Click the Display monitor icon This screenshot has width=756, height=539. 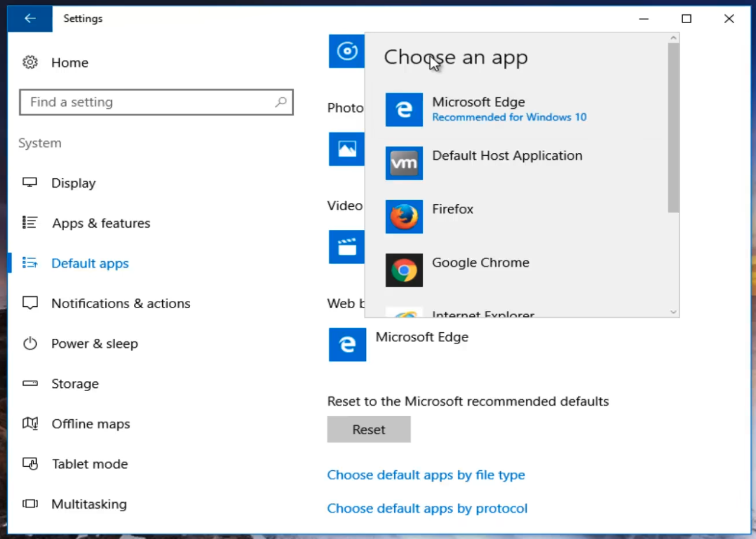click(30, 182)
